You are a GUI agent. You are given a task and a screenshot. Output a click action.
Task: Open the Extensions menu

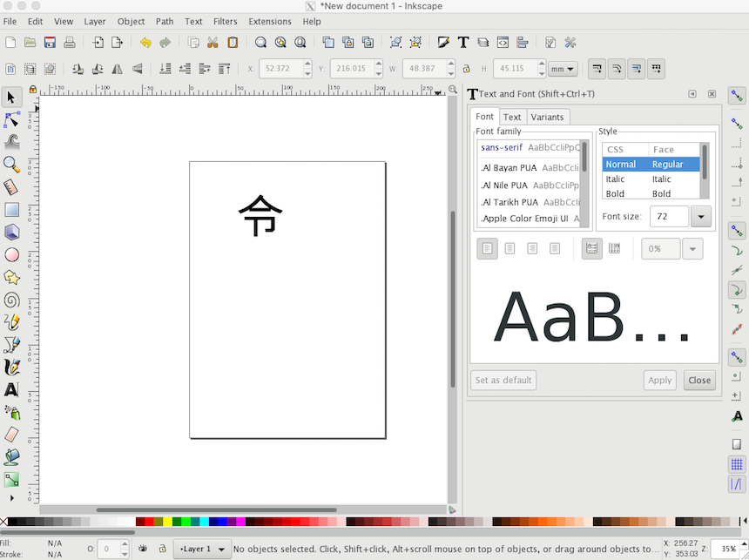point(269,22)
